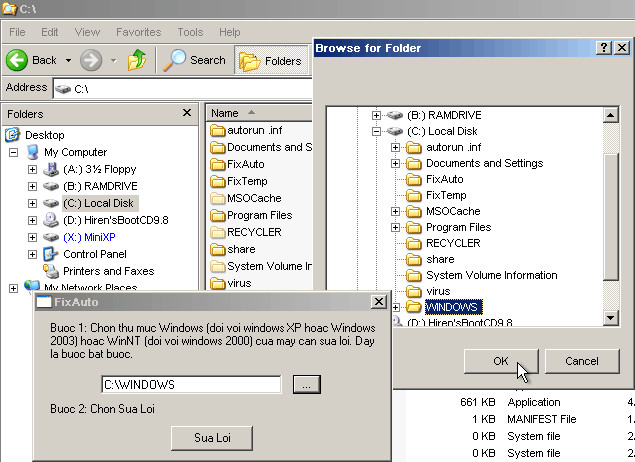This screenshot has height=462, width=635.
Task: Close the Folders side pane
Action: (x=187, y=113)
